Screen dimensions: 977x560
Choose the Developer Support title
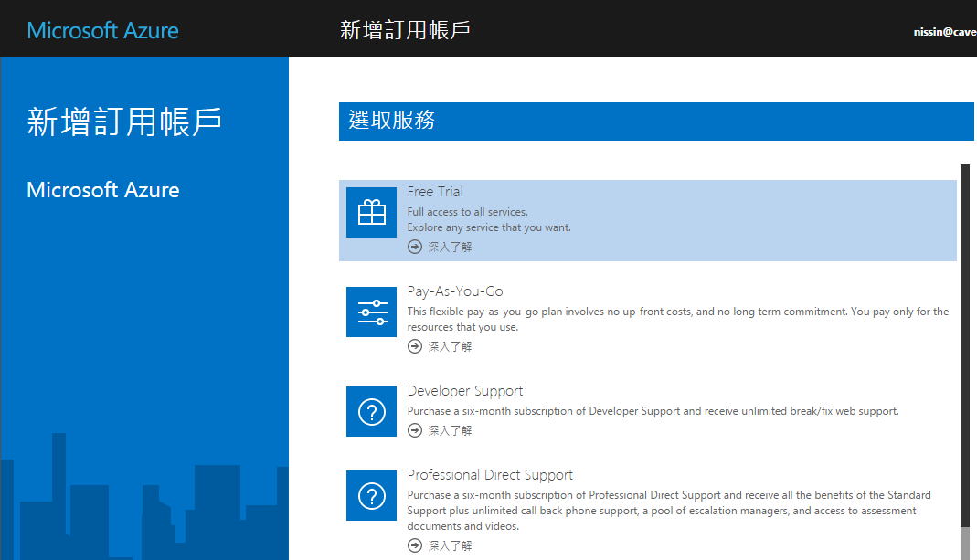[465, 391]
